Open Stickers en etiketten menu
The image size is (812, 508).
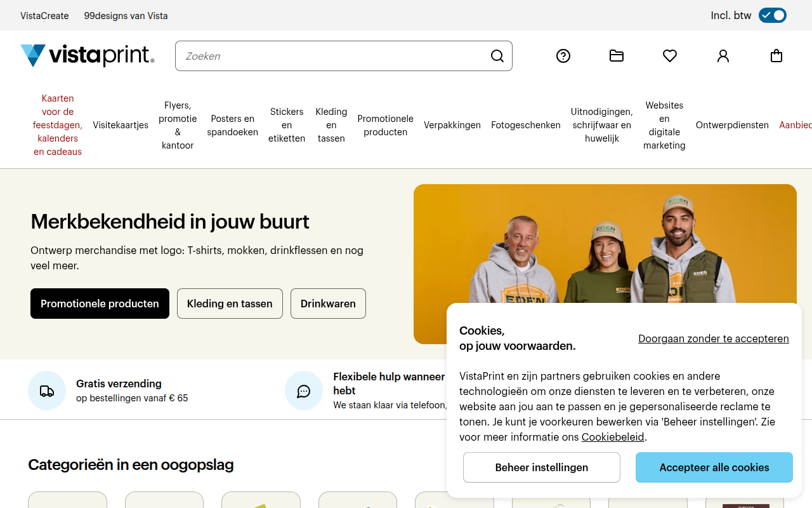click(x=287, y=125)
